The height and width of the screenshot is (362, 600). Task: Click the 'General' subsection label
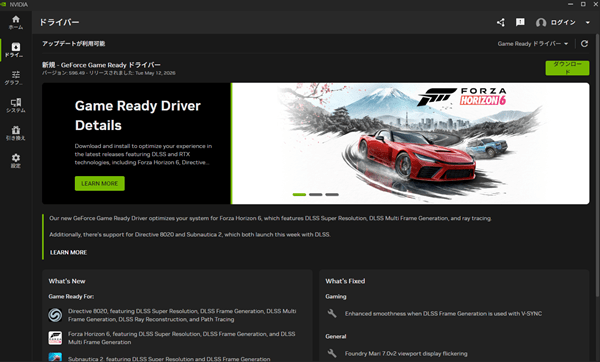tap(336, 336)
